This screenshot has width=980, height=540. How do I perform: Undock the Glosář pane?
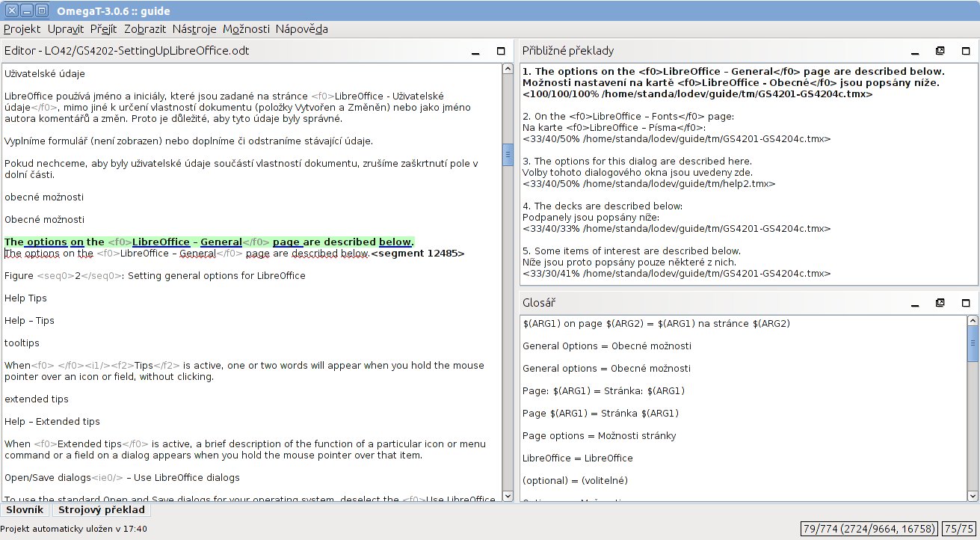[x=940, y=304]
